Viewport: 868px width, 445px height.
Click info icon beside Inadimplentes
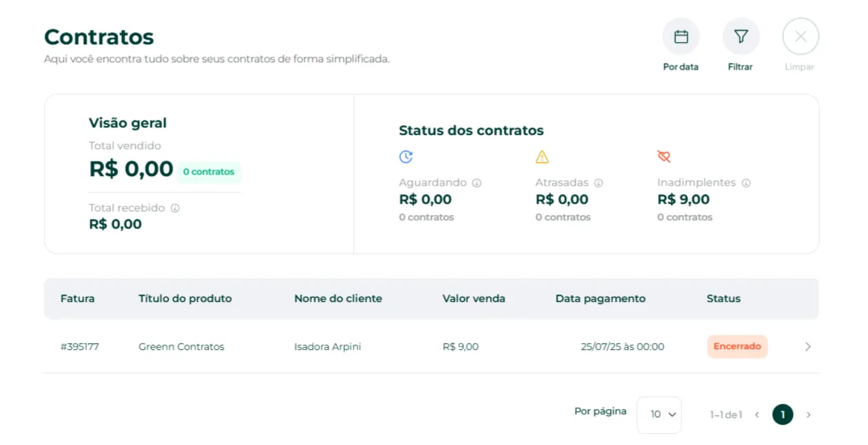[747, 183]
